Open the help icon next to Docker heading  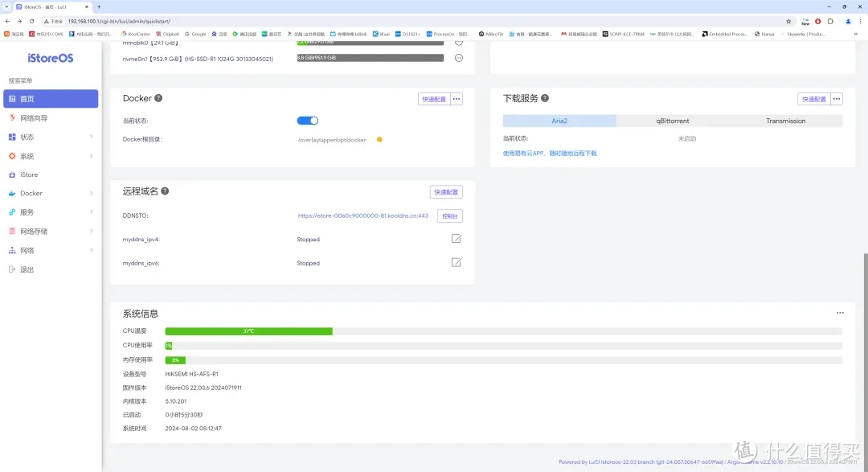(x=160, y=98)
